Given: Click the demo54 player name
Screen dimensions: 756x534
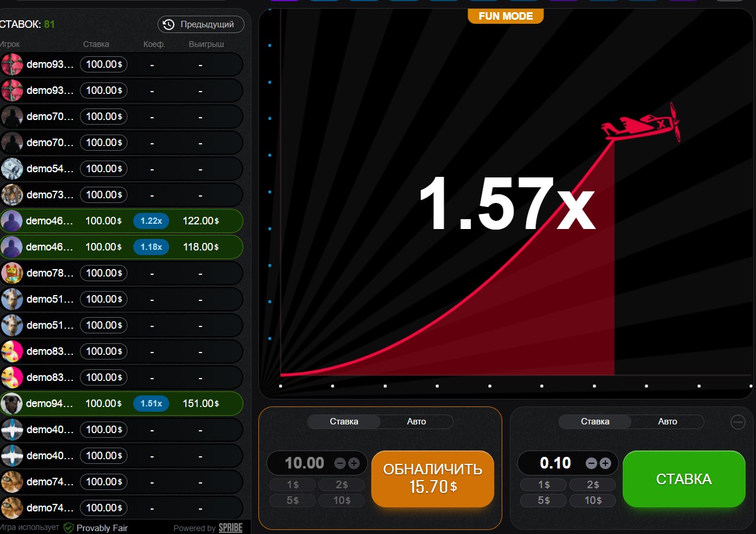Looking at the screenshot, I should (50, 169).
